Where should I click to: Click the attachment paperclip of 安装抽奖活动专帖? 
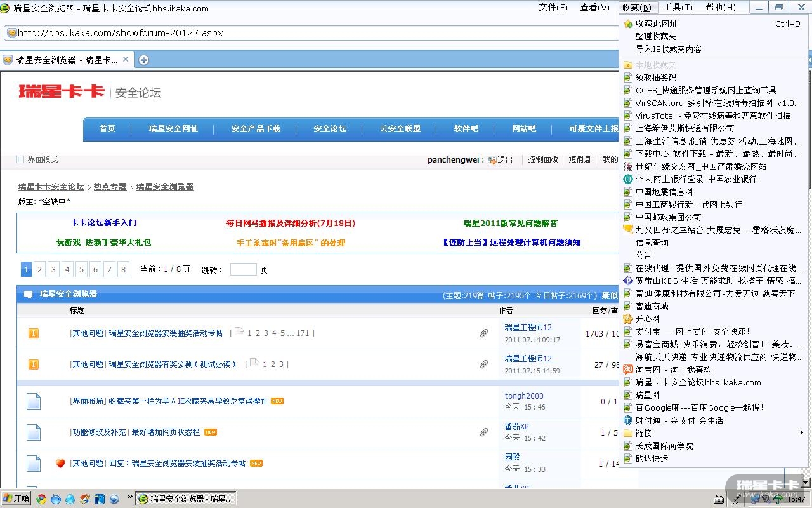484,333
